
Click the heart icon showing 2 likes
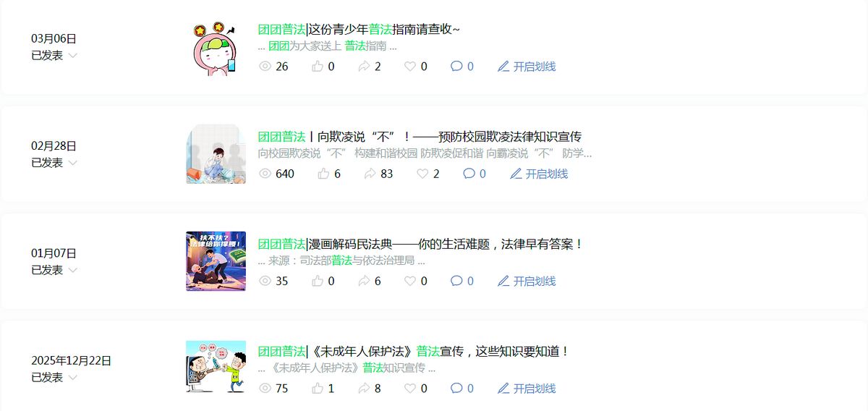click(422, 174)
